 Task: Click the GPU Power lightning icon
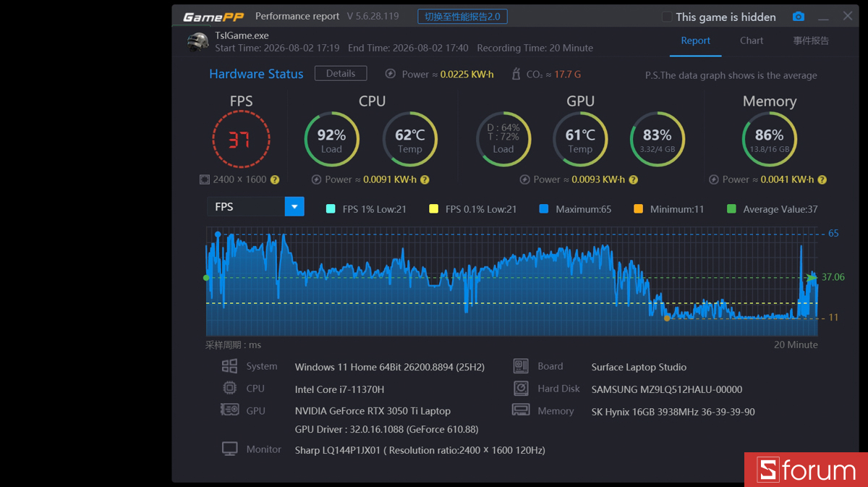point(524,179)
